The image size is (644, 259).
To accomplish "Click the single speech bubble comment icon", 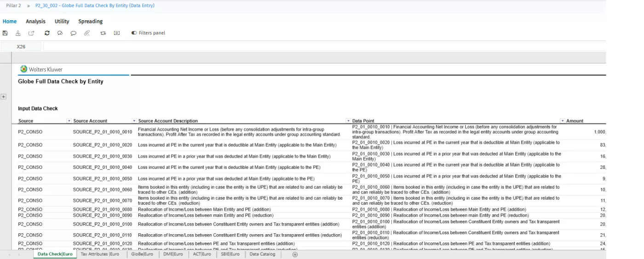I will coord(73,33).
